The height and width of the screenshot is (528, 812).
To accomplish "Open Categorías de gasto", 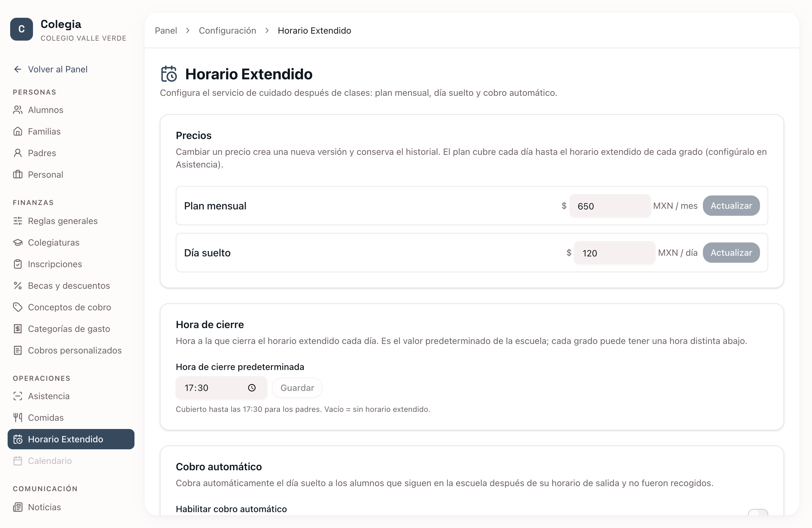I will tap(71, 329).
